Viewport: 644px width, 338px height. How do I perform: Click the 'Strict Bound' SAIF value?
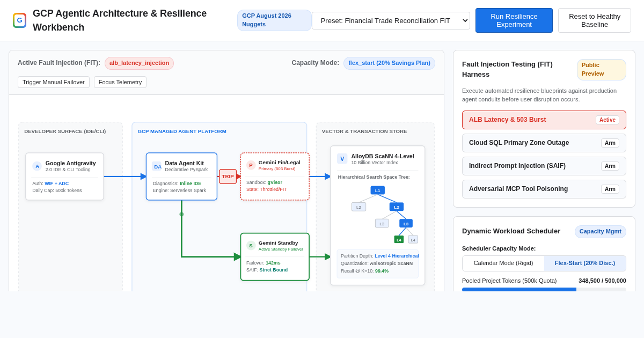tap(274, 270)
